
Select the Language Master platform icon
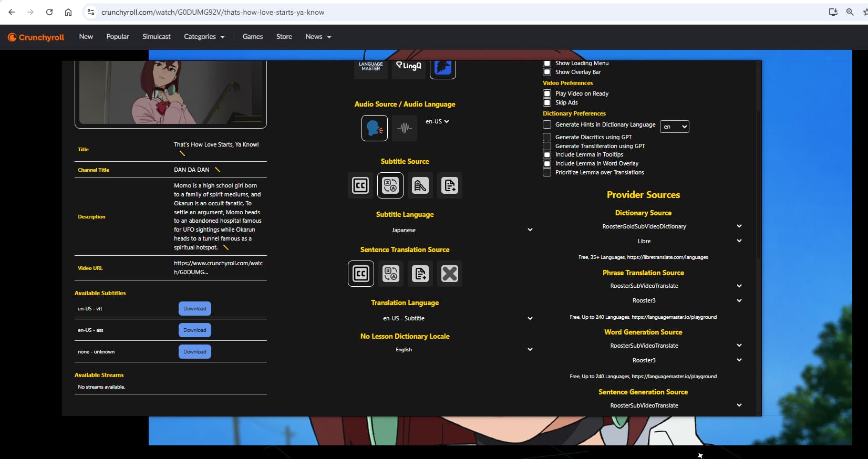tap(371, 69)
